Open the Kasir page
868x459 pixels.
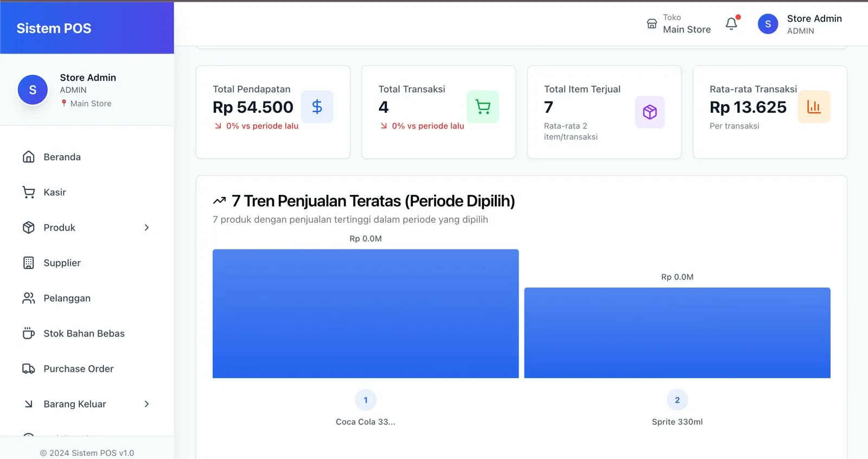pos(55,193)
